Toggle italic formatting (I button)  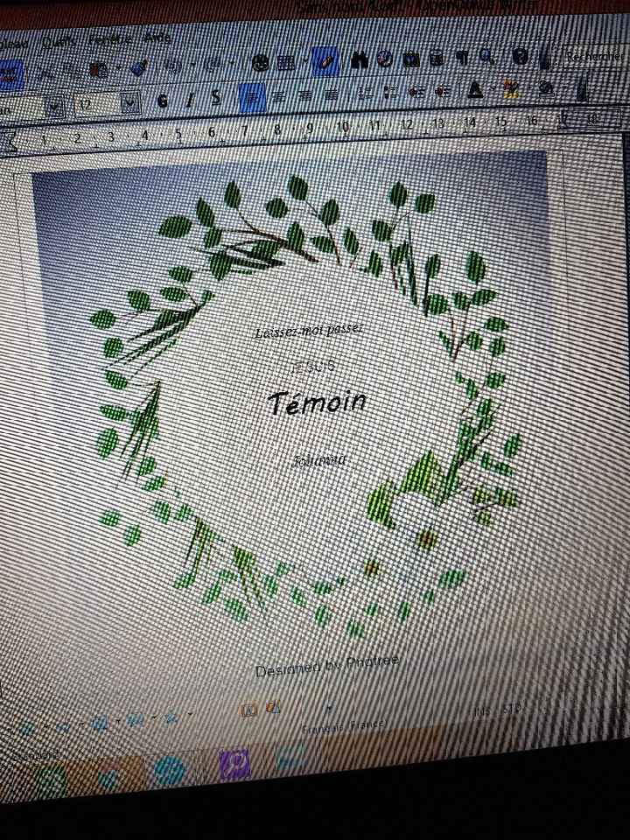point(189,99)
